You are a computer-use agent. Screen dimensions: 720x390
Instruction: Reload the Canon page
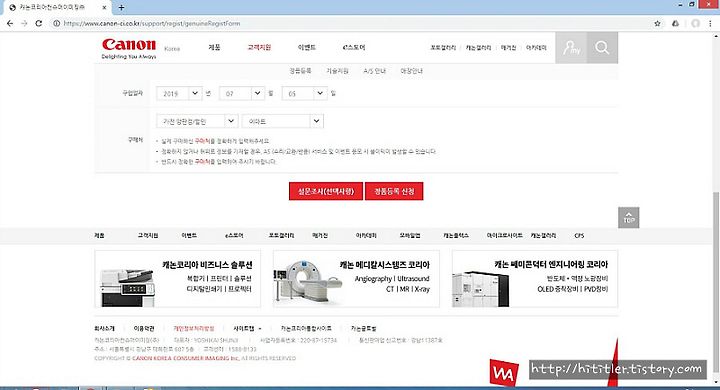click(39, 23)
